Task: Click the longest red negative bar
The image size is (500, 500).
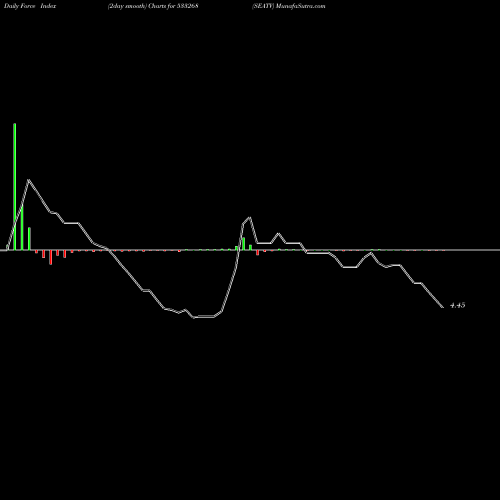Action: tap(51, 257)
